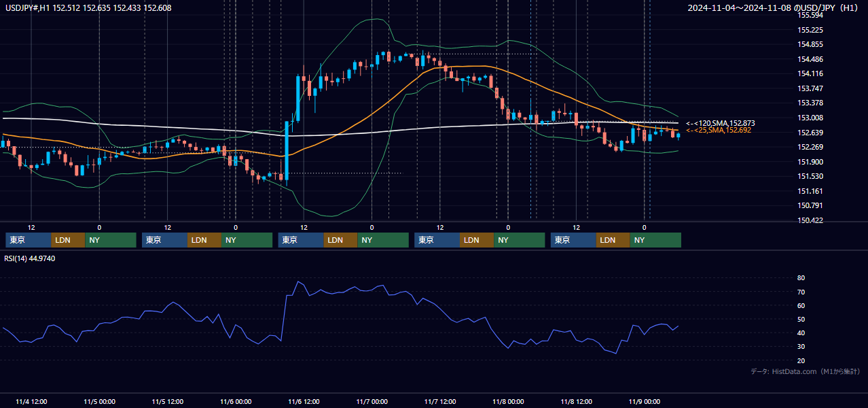Select the leftmost 東京 session block
This screenshot has height=408, width=868.
coord(29,240)
